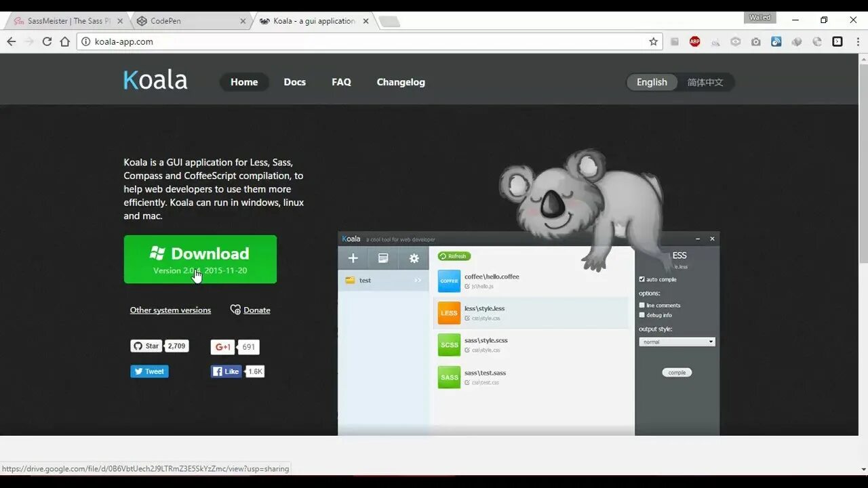Viewport: 868px width, 488px height.
Task: Open a new browser tab
Action: pyautogui.click(x=389, y=22)
